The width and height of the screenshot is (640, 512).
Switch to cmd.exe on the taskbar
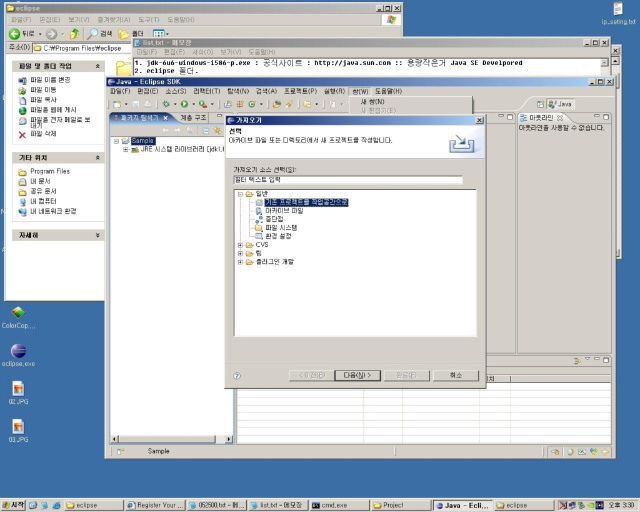(339, 505)
